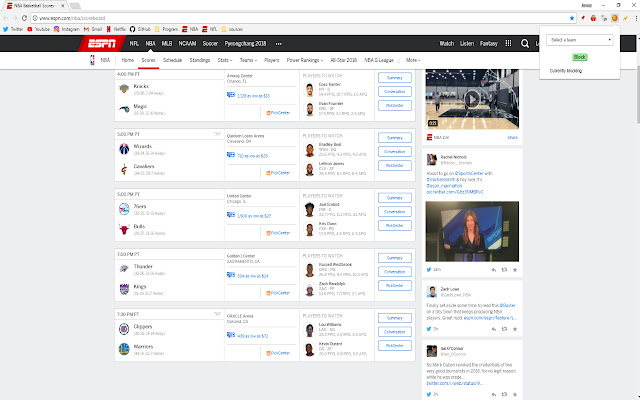Viewport: 640px width, 400px height.
Task: Open the Chrome three-dot menu
Action: [x=636, y=18]
